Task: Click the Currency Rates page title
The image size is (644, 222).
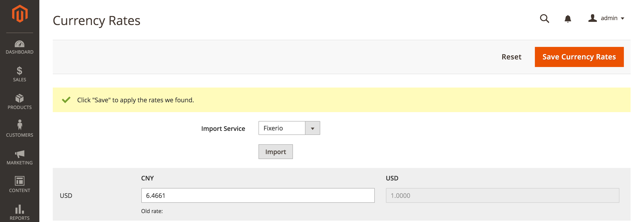Action: 97,21
